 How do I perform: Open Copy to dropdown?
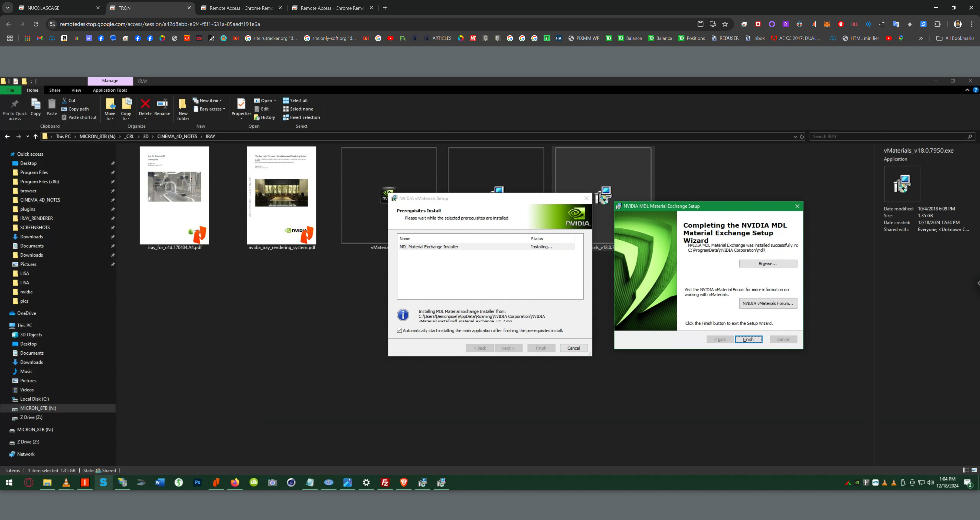point(126,109)
